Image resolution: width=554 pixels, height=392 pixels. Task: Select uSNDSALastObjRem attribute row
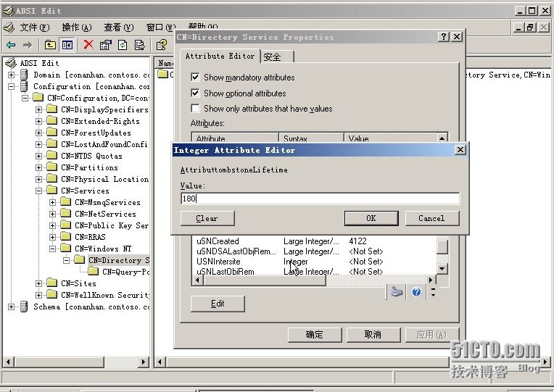(315, 251)
